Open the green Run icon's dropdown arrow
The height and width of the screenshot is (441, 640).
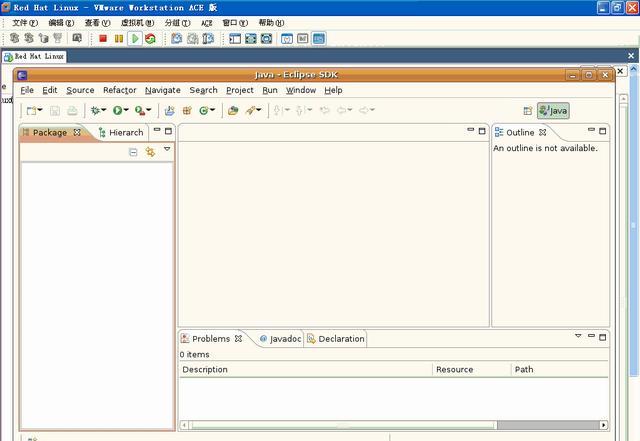click(x=126, y=110)
